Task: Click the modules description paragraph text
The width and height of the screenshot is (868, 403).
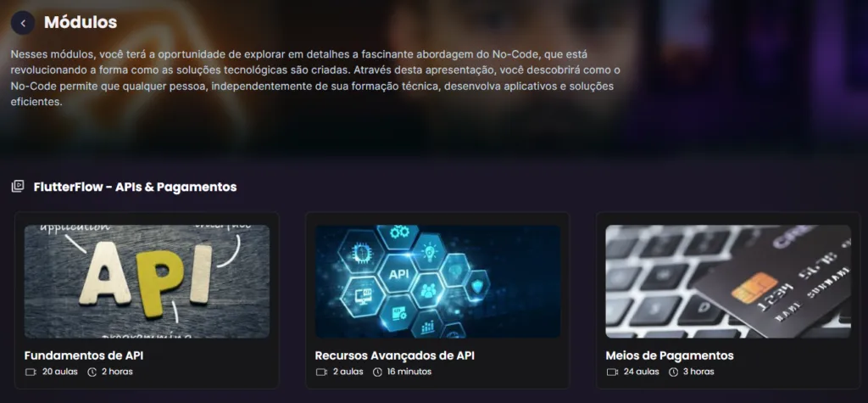Action: coord(315,78)
